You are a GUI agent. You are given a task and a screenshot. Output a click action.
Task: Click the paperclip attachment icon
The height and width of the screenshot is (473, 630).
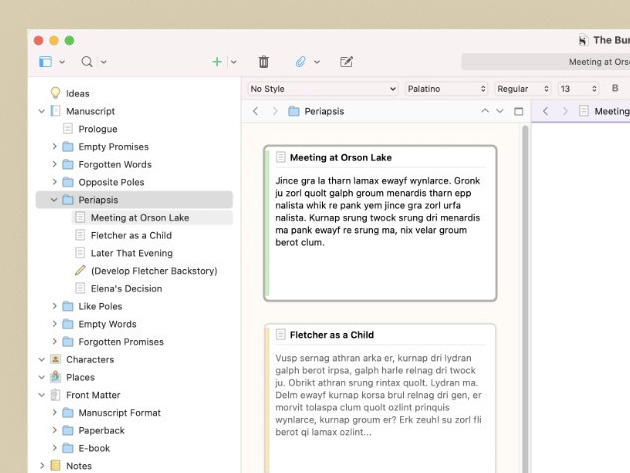tap(300, 62)
